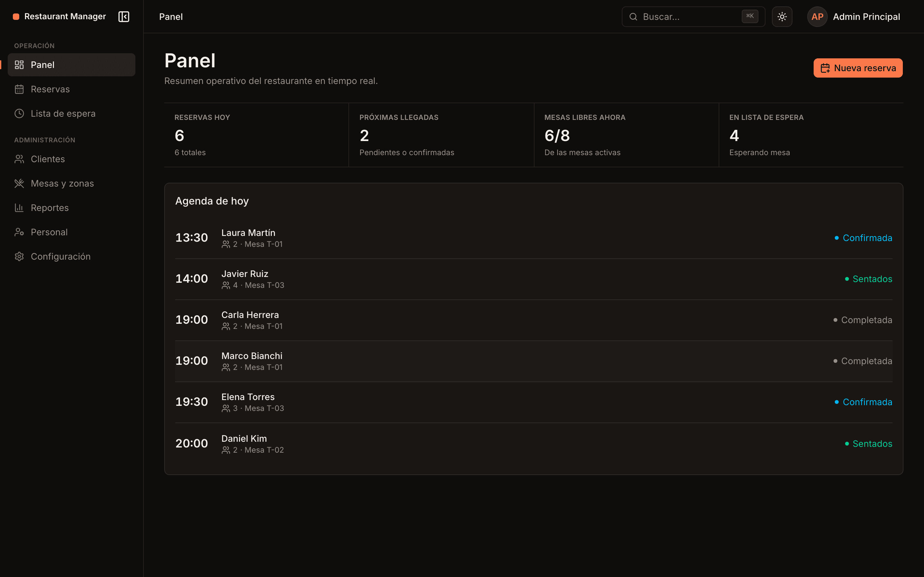This screenshot has width=924, height=577.
Task: Click the Reportes bar chart icon
Action: point(19,208)
